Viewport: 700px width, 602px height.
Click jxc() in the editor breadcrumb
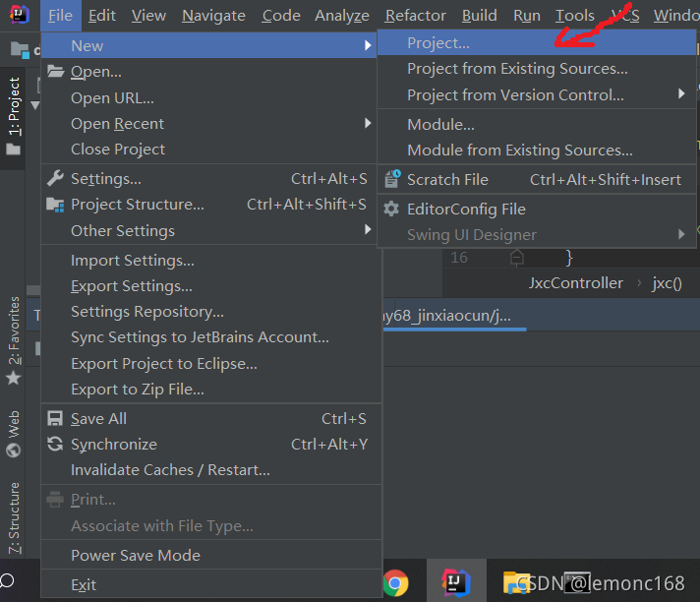click(x=667, y=283)
